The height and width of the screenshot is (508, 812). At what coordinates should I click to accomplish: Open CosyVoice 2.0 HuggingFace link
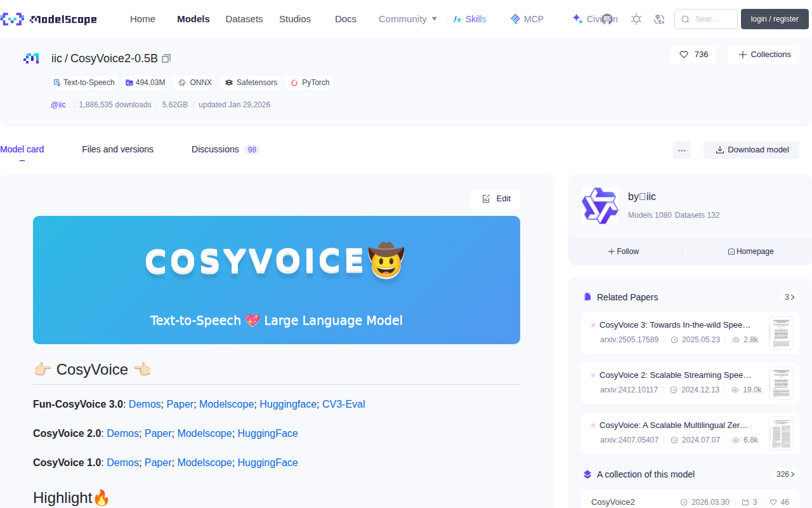point(268,433)
